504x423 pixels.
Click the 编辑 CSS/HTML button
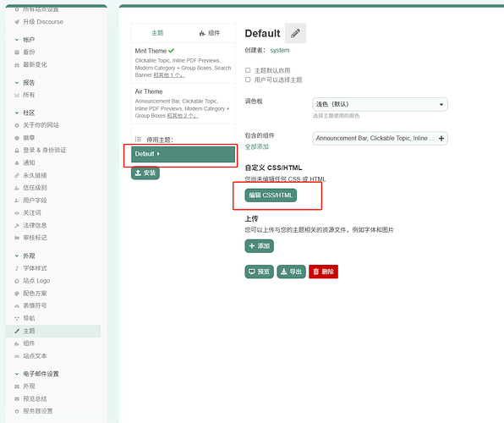pyautogui.click(x=271, y=195)
